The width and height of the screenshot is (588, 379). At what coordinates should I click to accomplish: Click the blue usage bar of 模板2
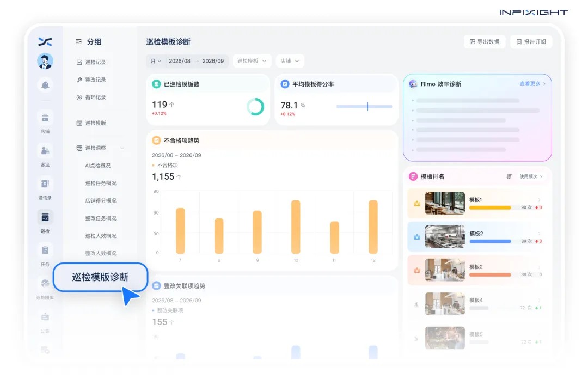490,241
